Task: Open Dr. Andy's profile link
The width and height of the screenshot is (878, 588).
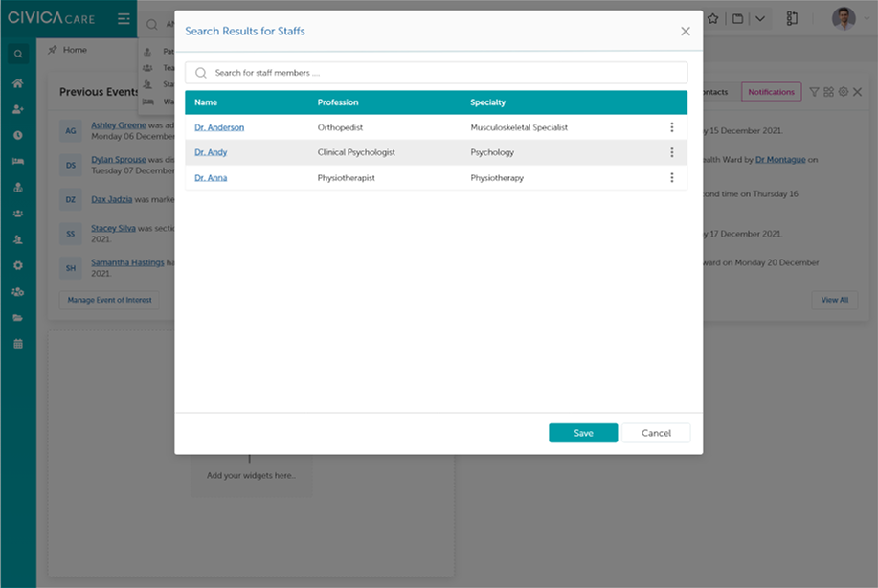Action: 211,152
